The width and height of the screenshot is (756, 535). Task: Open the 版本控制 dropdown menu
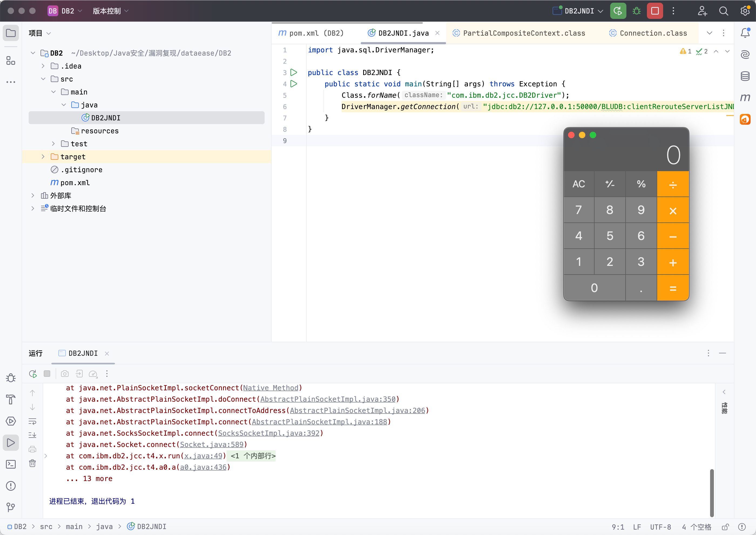110,11
